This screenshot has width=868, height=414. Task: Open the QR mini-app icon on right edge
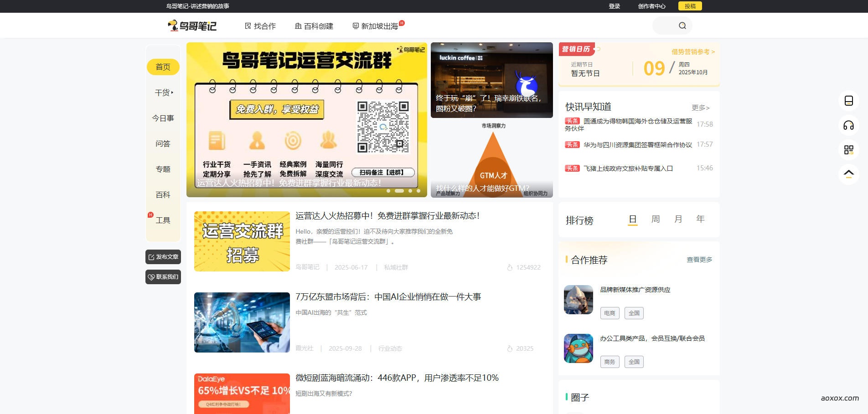(x=849, y=150)
